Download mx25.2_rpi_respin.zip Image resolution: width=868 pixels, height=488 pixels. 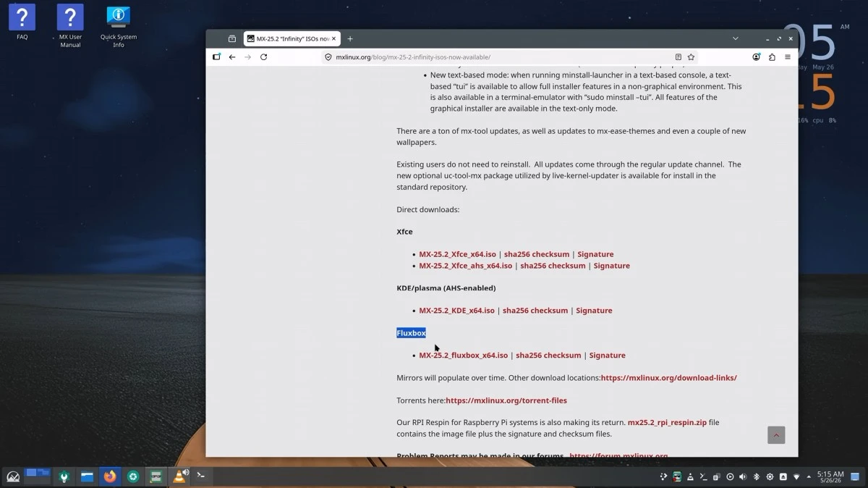coord(667,423)
